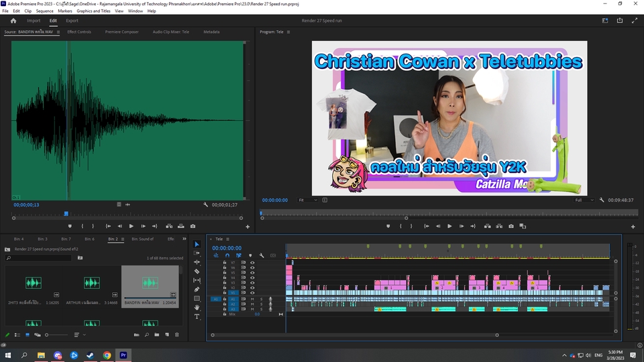Solo track A2
Screen dimensions: 644x362
click(x=261, y=304)
